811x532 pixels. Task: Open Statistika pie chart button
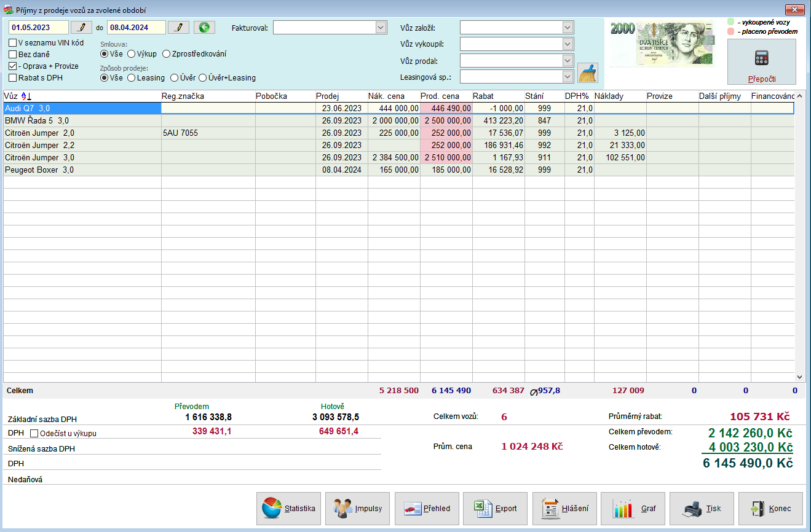[288, 509]
